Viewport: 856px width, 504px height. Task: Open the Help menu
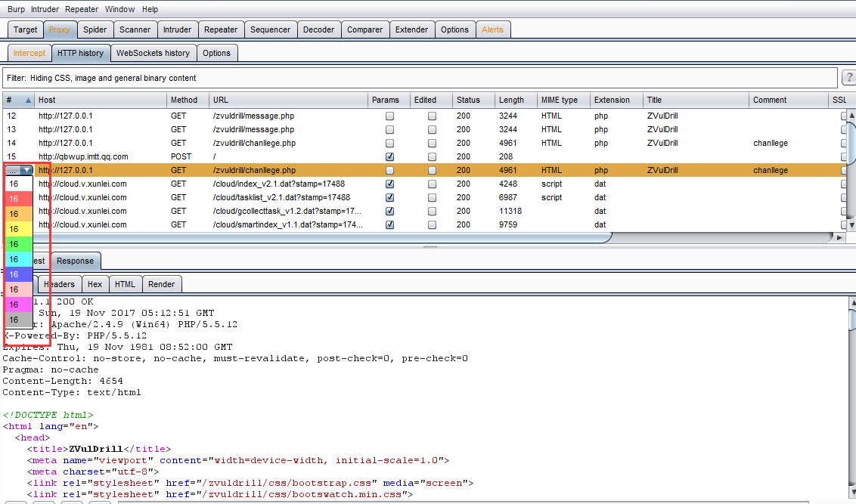pyautogui.click(x=150, y=9)
